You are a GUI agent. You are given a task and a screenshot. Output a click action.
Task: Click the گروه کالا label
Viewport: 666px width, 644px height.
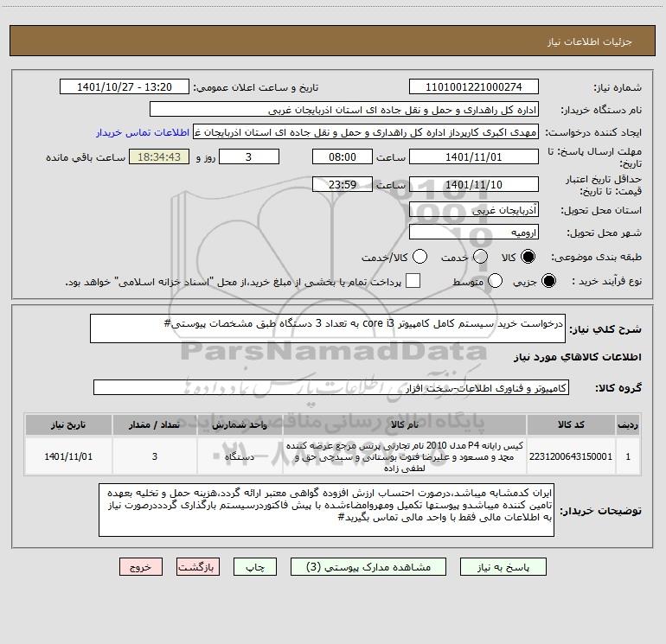click(618, 387)
